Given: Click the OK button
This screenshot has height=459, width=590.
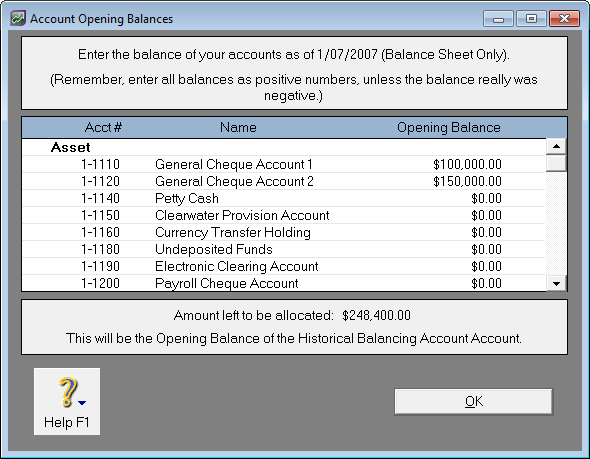Looking at the screenshot, I should pos(473,401).
